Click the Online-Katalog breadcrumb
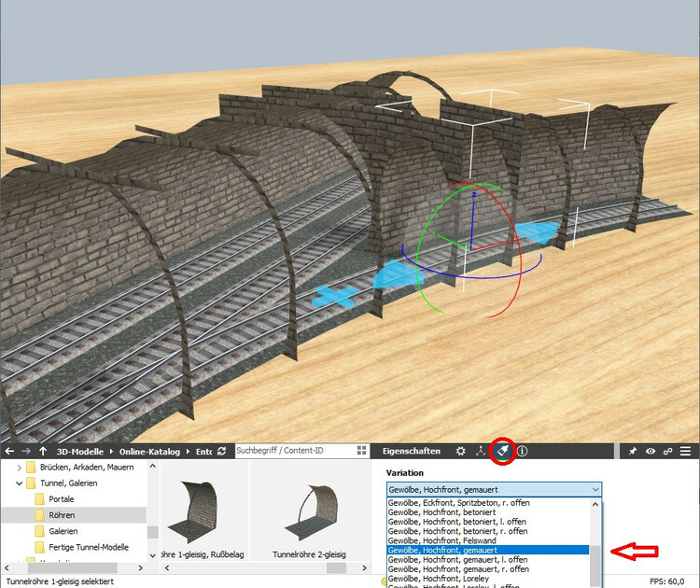The width and height of the screenshot is (700, 588). tap(151, 451)
